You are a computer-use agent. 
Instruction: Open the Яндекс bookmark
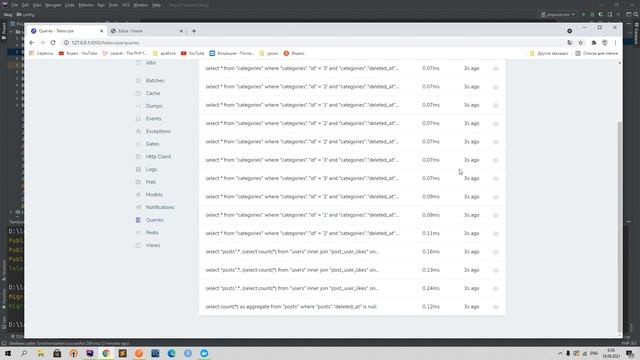coord(294,53)
